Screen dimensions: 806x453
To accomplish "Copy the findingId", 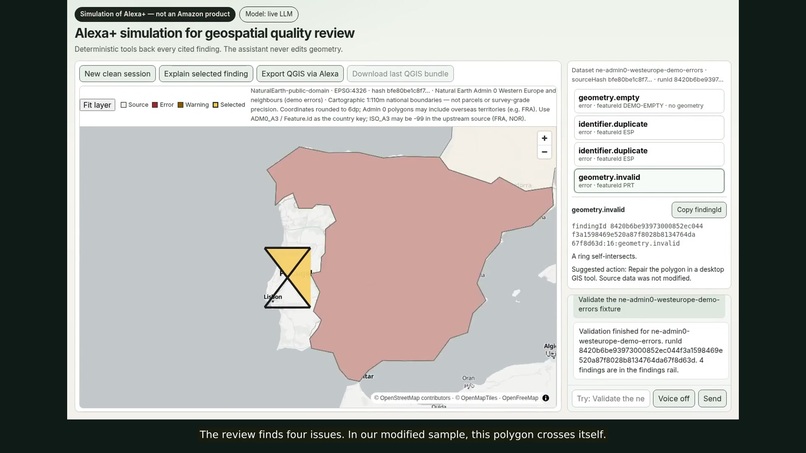I will tap(699, 210).
